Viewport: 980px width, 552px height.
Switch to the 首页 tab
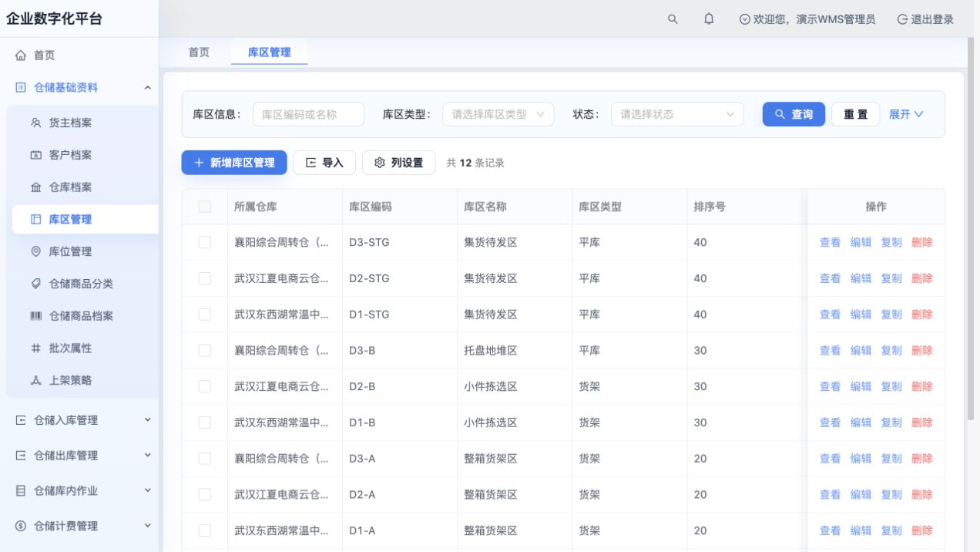coord(199,52)
